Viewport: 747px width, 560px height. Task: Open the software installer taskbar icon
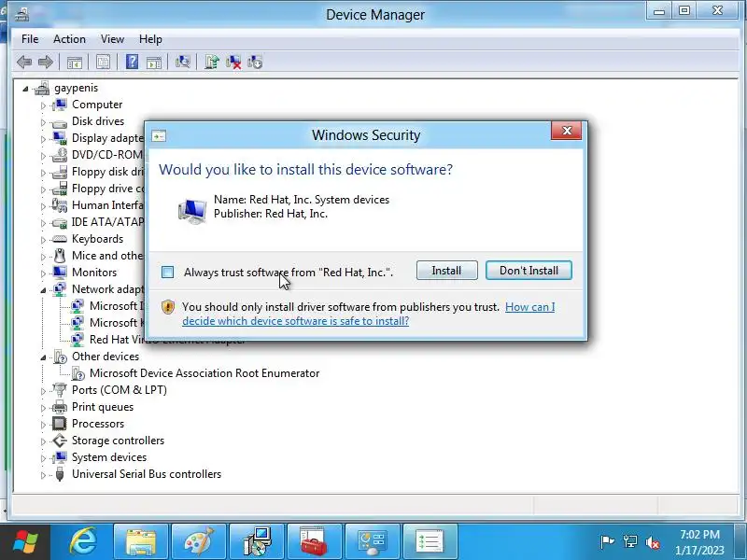pyautogui.click(x=257, y=541)
